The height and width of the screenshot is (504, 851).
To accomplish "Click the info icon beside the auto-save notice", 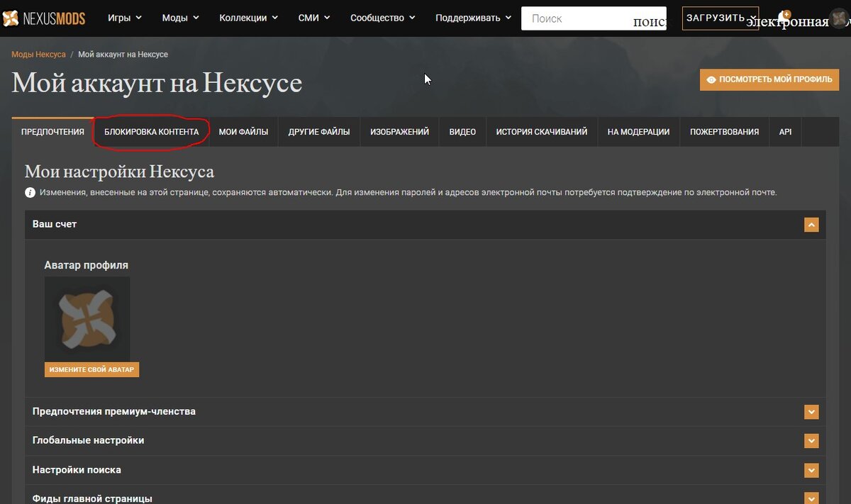I will pyautogui.click(x=30, y=193).
